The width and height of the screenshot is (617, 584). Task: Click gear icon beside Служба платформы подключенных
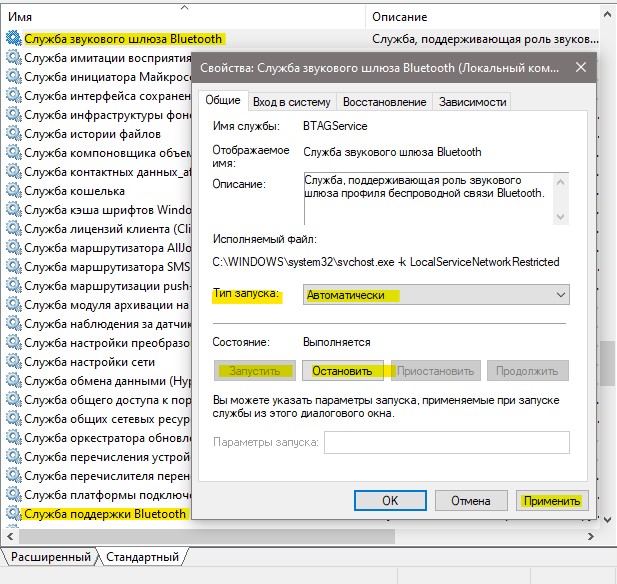[14, 495]
